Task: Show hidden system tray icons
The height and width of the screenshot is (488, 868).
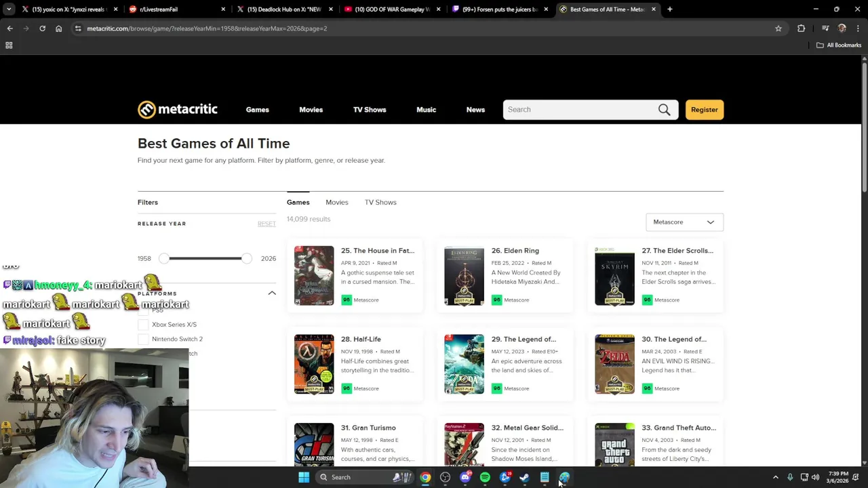Action: [x=776, y=477]
